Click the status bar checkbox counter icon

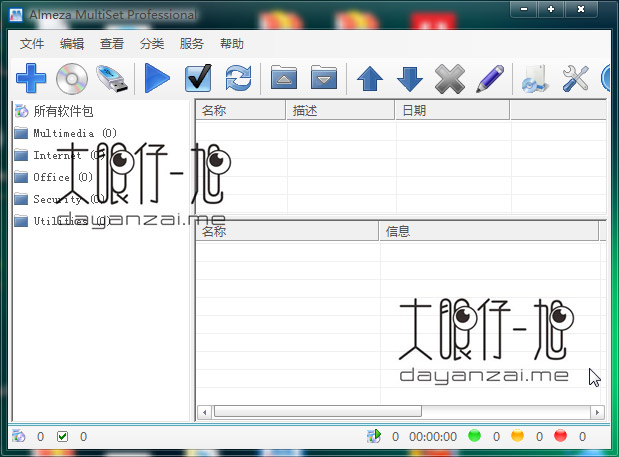click(63, 436)
